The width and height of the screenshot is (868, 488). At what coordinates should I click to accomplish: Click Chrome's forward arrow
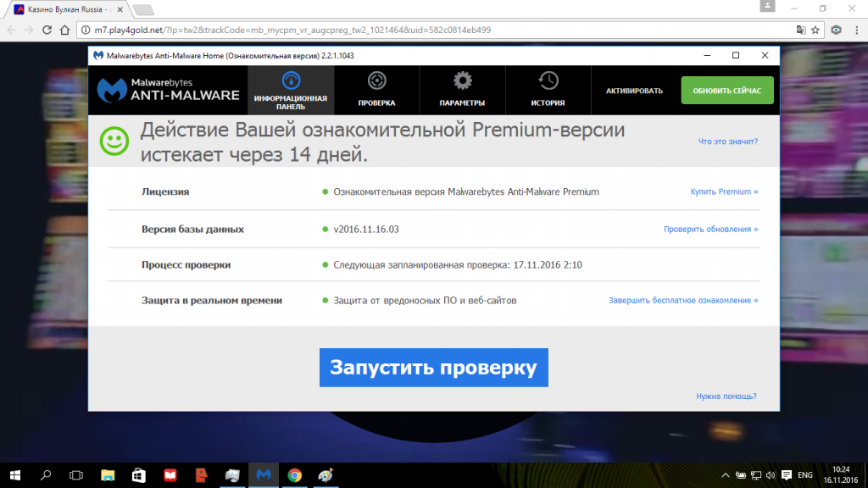click(x=30, y=30)
